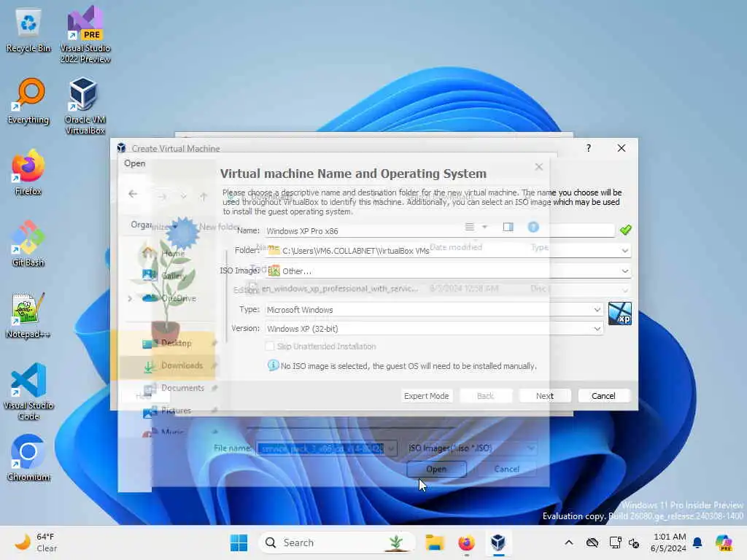Expand the ISO Images file type filter
Viewport: 747px width, 560px height.
click(x=472, y=448)
